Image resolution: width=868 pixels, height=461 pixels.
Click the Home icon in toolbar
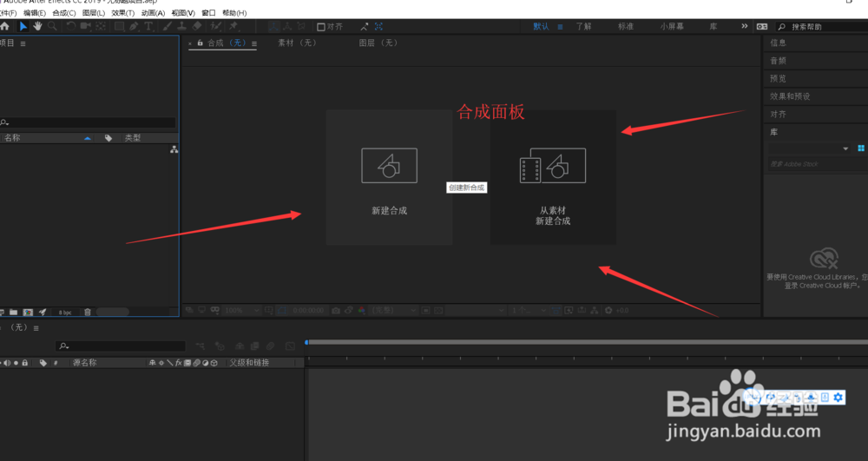click(4, 26)
